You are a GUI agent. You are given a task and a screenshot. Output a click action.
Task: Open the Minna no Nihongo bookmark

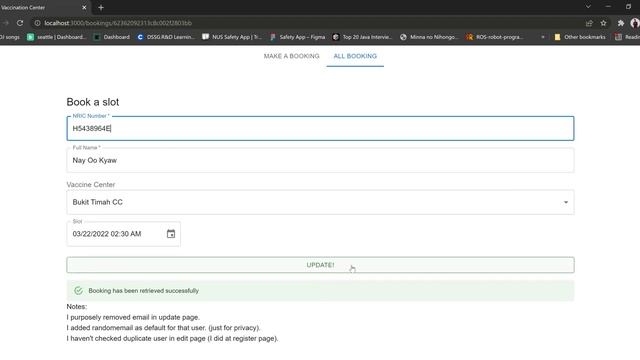pos(429,37)
